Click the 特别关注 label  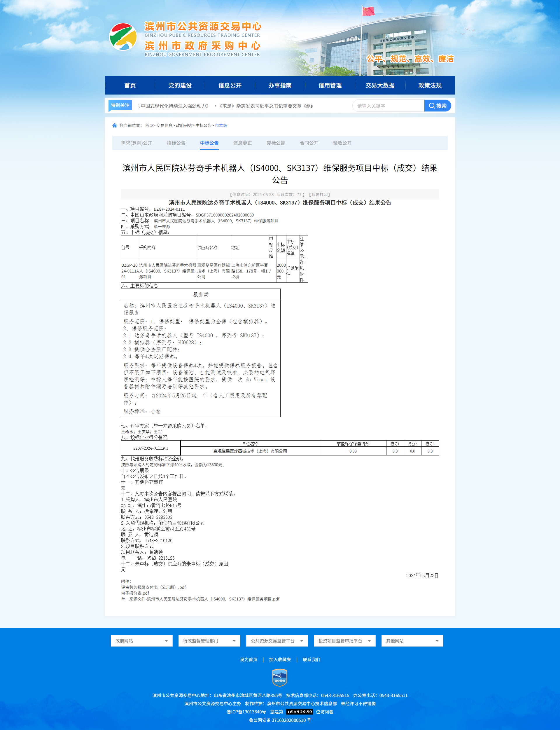tap(120, 105)
